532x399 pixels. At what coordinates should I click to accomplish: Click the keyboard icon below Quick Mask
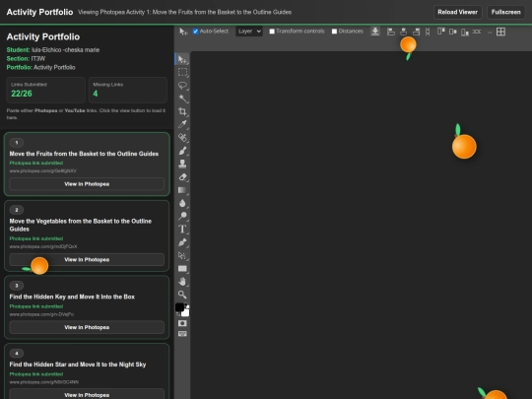coord(182,334)
